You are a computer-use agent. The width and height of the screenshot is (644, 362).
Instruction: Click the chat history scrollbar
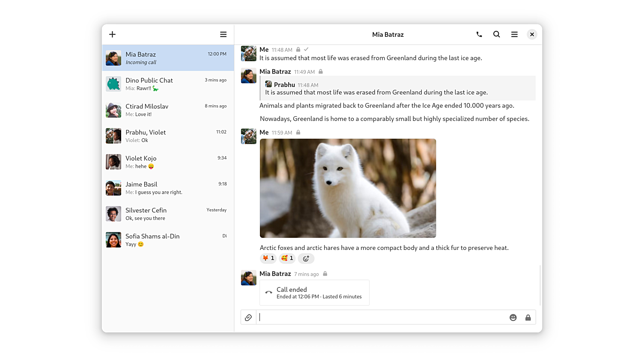coord(540,285)
